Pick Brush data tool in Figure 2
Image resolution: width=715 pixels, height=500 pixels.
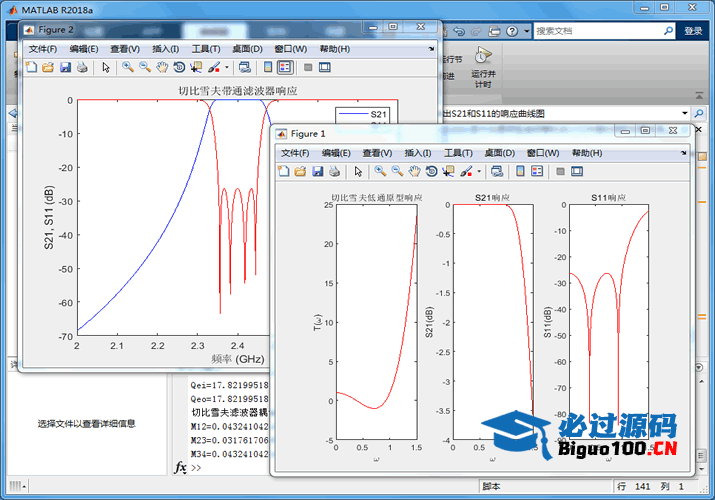[x=213, y=67]
